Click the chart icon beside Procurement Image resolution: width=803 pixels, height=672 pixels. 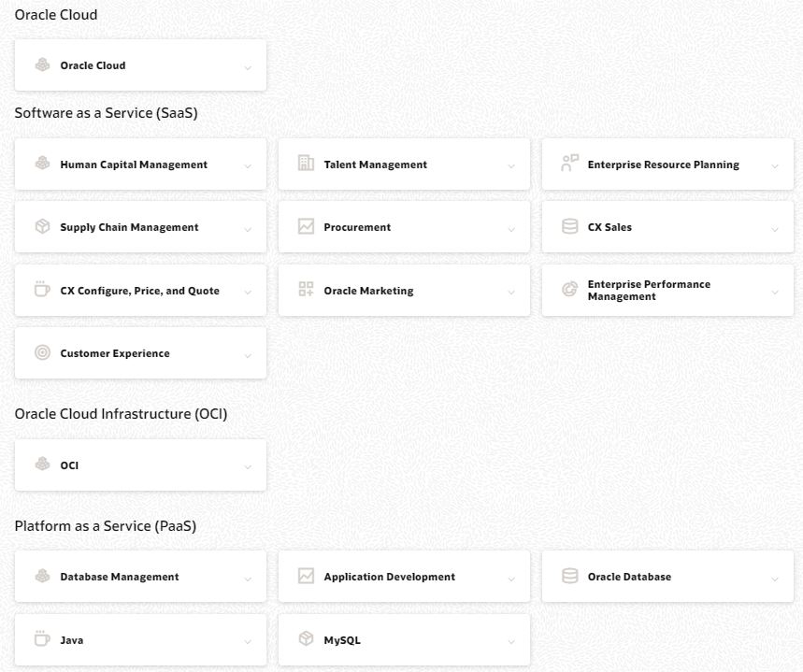tap(306, 226)
